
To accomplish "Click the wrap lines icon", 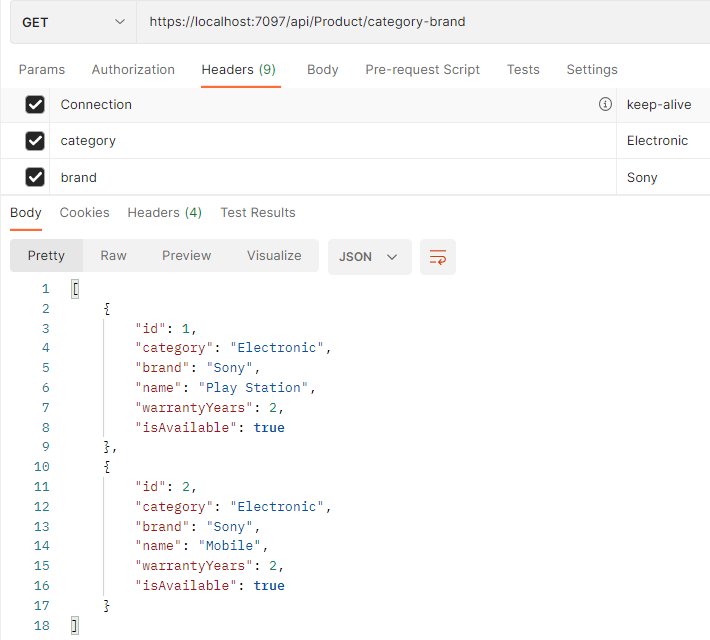I will (437, 257).
